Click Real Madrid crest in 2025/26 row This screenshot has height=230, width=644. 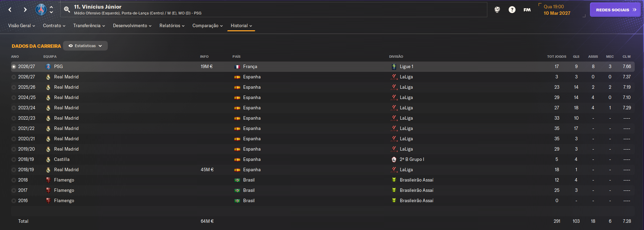tap(48, 87)
